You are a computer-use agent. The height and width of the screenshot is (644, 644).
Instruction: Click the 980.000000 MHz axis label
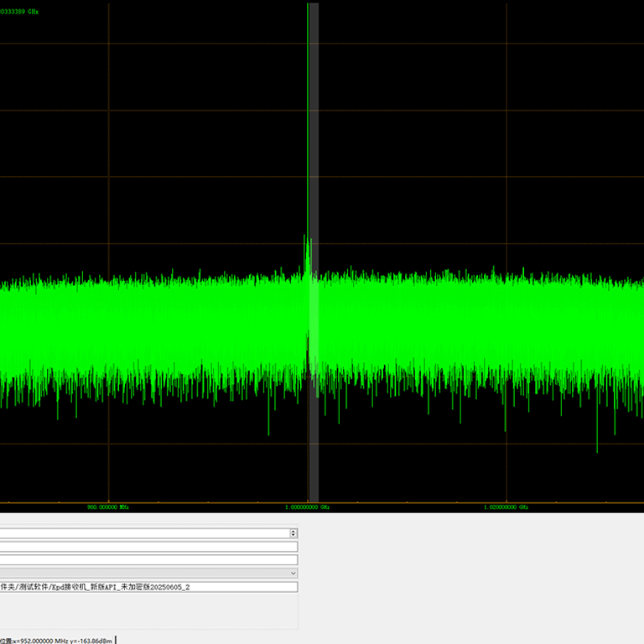click(108, 507)
